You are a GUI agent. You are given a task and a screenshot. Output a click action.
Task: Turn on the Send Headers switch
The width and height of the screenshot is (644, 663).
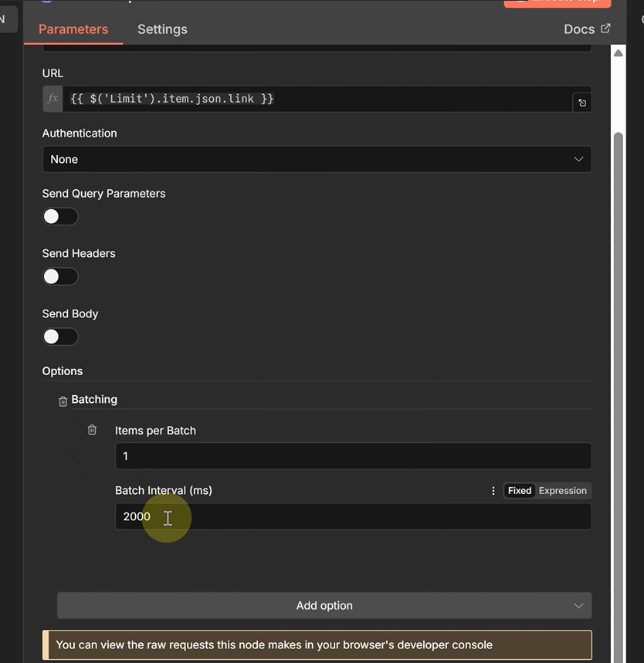60,276
